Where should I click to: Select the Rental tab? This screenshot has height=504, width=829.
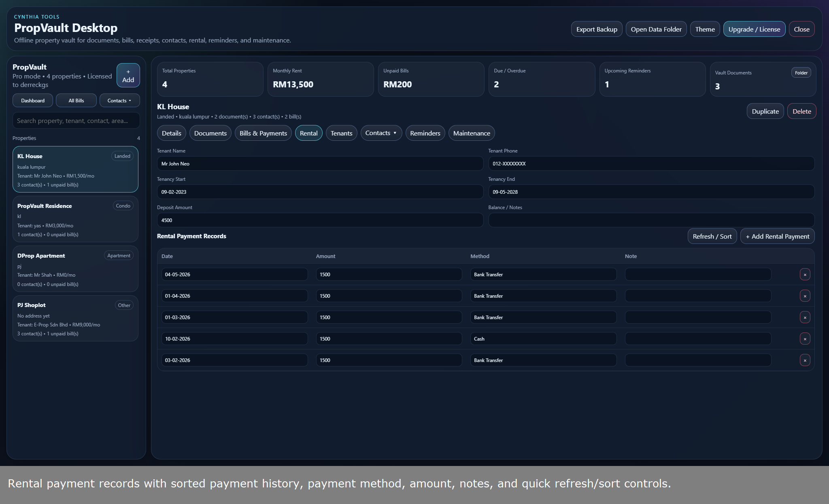point(308,133)
